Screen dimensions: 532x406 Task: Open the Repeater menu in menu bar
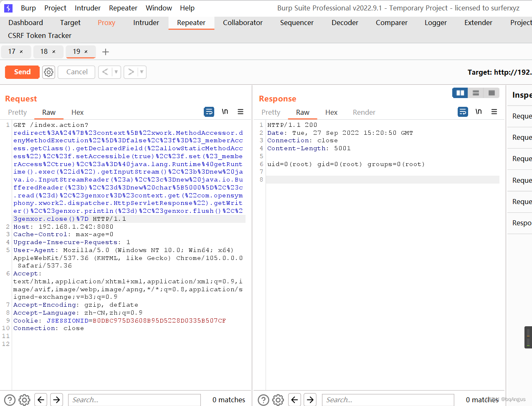click(123, 8)
